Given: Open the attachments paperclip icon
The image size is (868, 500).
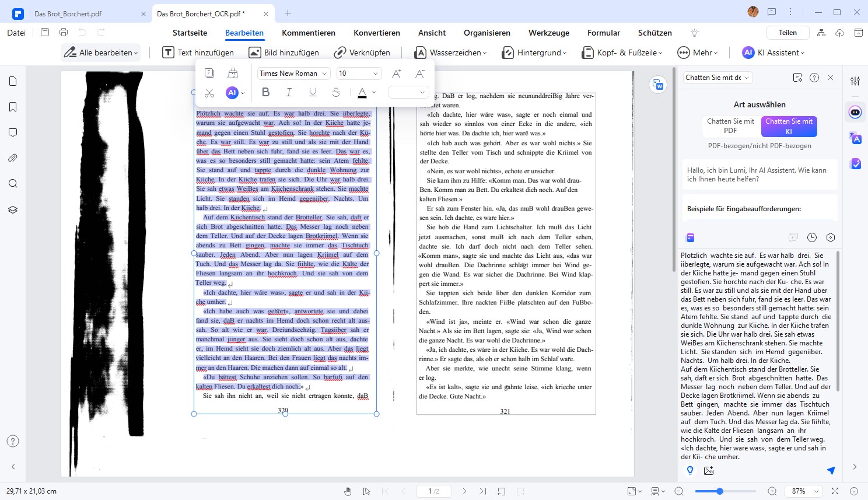Looking at the screenshot, I should [x=13, y=158].
